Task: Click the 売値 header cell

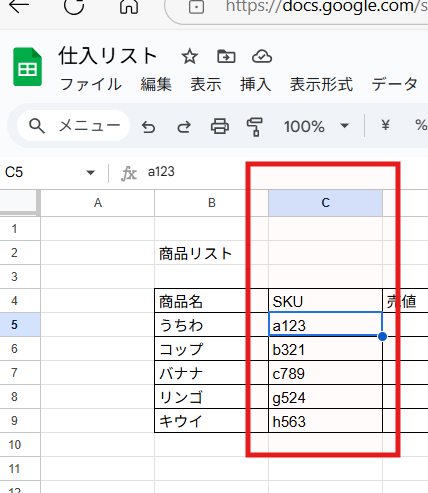Action: [x=405, y=301]
